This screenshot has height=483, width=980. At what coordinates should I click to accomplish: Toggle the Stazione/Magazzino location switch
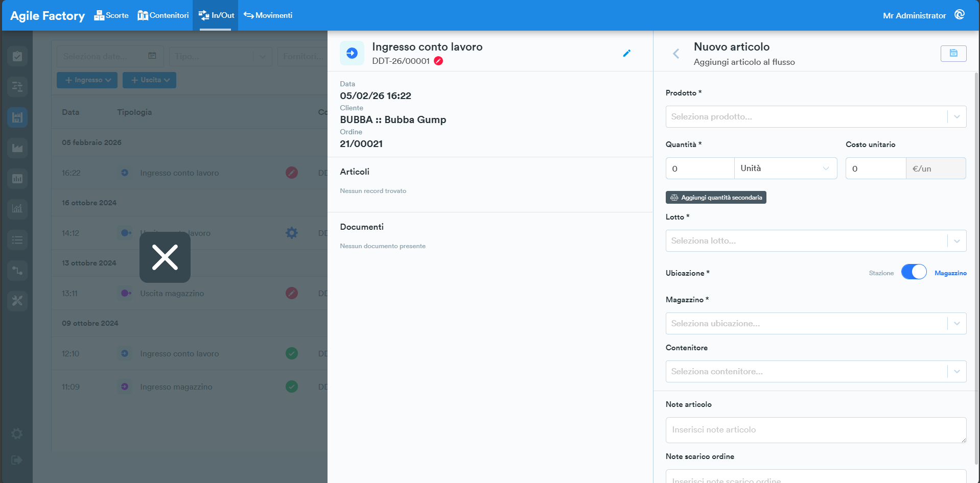[x=914, y=272]
